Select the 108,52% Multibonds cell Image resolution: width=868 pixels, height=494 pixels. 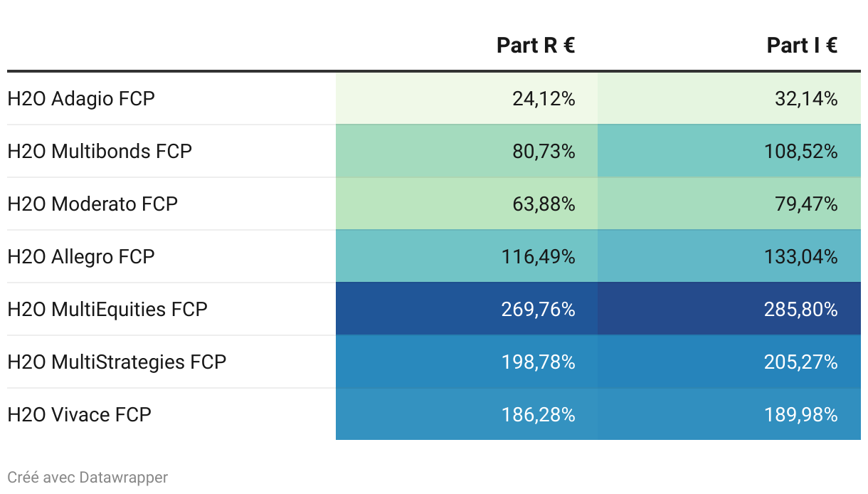point(800,152)
